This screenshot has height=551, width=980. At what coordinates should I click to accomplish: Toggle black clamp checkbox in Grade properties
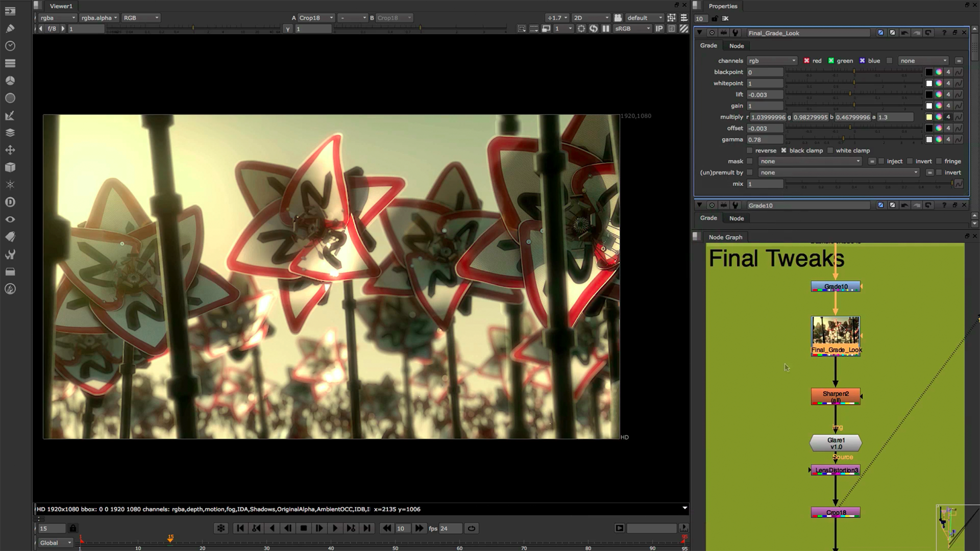click(783, 150)
